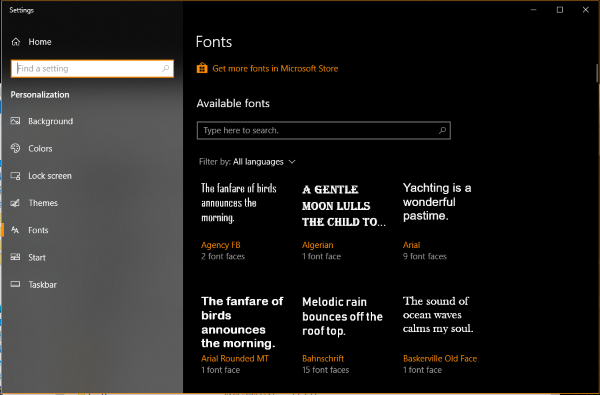Open the Background settings page
Viewport: 600px width, 395px height.
pyautogui.click(x=92, y=121)
